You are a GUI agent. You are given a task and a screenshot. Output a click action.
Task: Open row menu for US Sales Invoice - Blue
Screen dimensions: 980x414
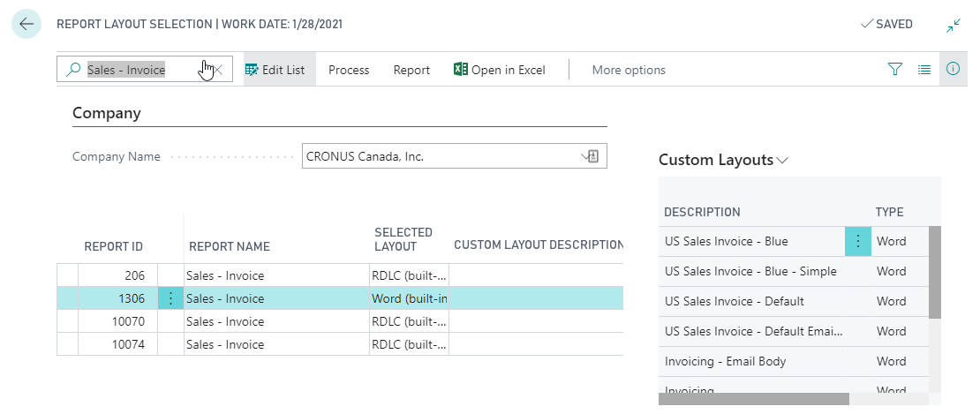[857, 242]
